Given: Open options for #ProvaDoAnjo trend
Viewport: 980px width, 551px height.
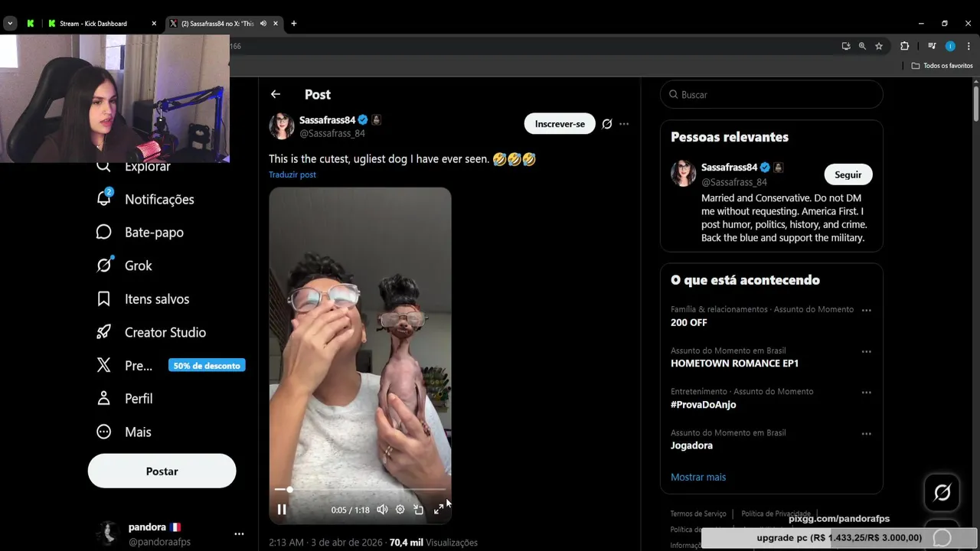Looking at the screenshot, I should [866, 392].
